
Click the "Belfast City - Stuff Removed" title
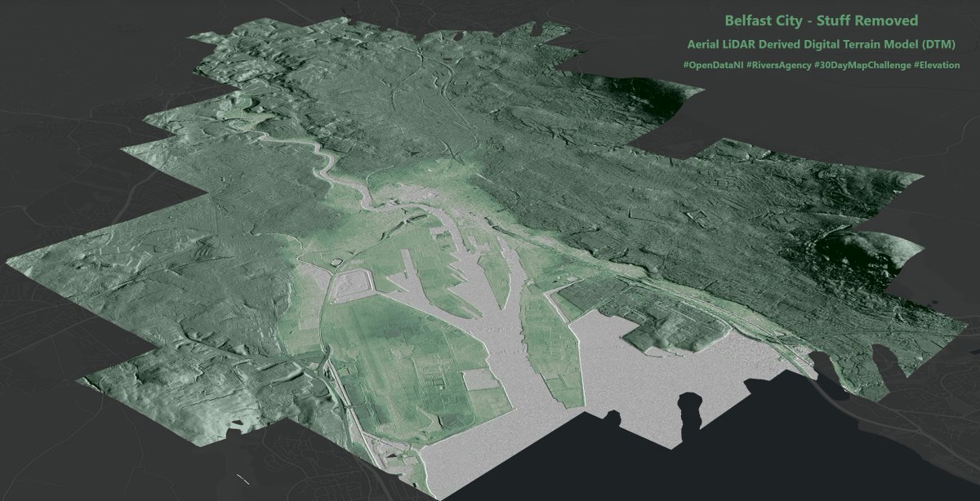pyautogui.click(x=821, y=20)
